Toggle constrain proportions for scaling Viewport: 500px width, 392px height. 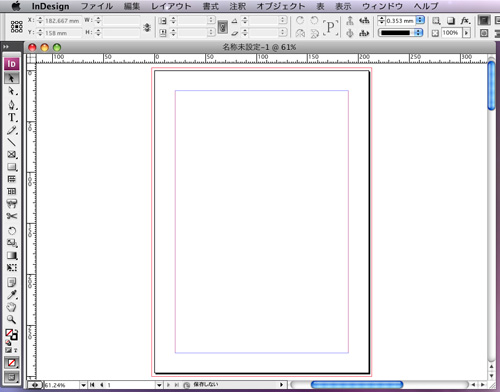click(x=223, y=27)
